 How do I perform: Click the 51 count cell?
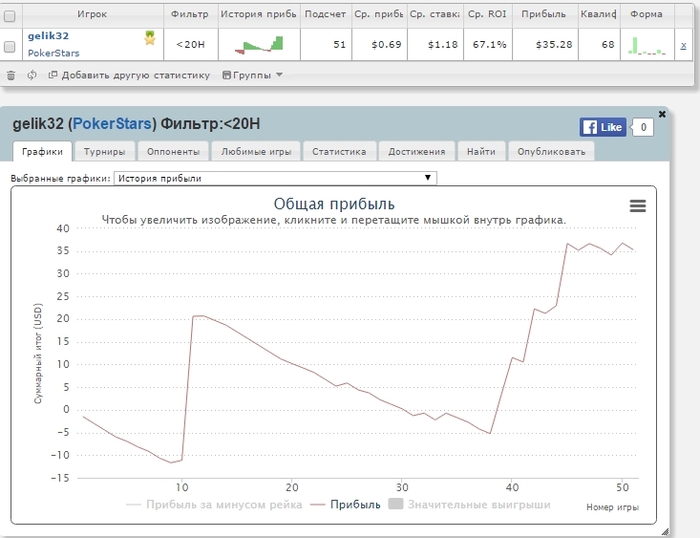pos(326,45)
